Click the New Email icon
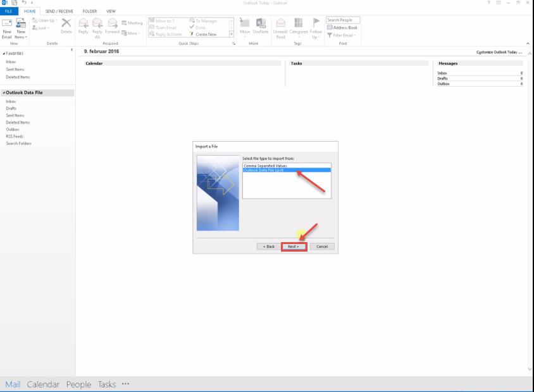This screenshot has width=534, height=392. pos(7,23)
